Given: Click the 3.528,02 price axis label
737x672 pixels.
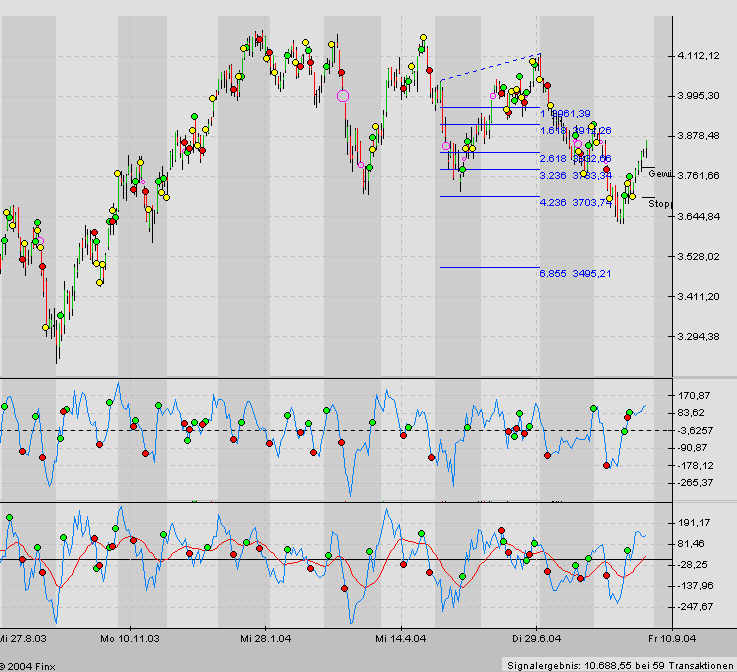Looking at the screenshot, I should 699,257.
